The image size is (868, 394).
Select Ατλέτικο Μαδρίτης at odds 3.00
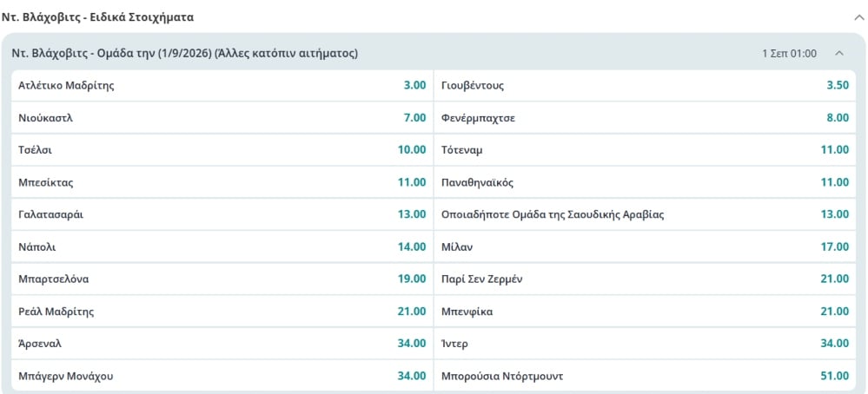(x=222, y=86)
